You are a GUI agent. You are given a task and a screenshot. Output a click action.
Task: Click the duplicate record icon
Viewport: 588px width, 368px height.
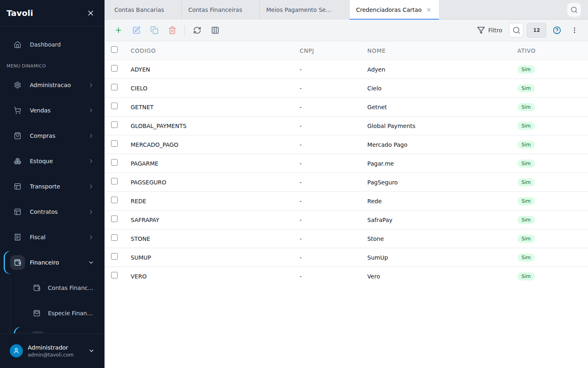(154, 30)
